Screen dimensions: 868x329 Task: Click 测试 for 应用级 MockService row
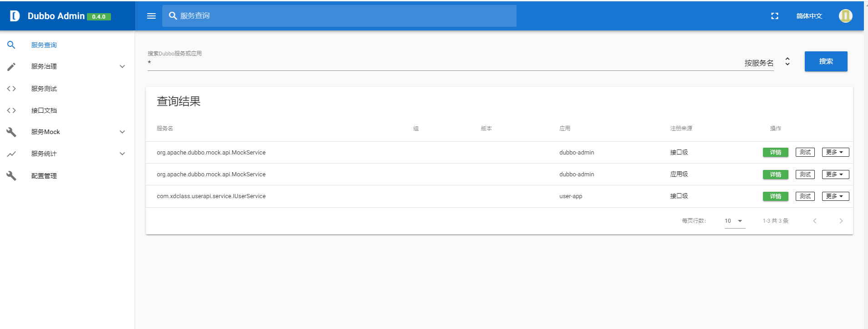[805, 174]
